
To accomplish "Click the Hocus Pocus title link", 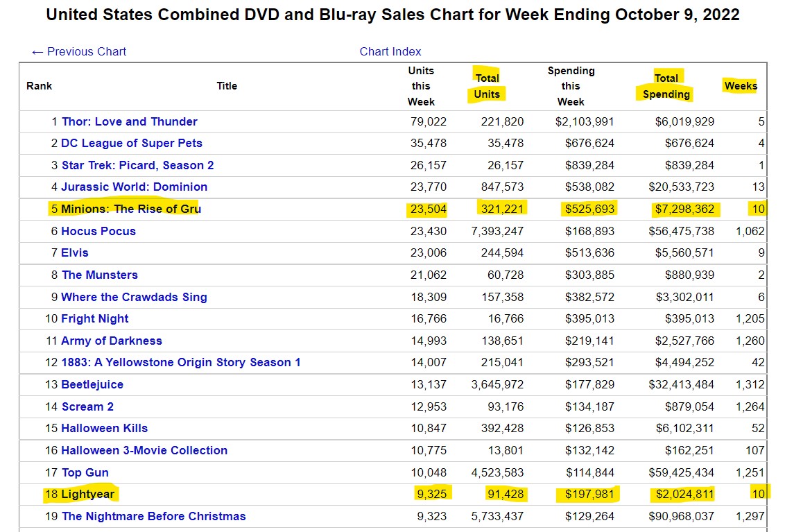I will (x=98, y=231).
